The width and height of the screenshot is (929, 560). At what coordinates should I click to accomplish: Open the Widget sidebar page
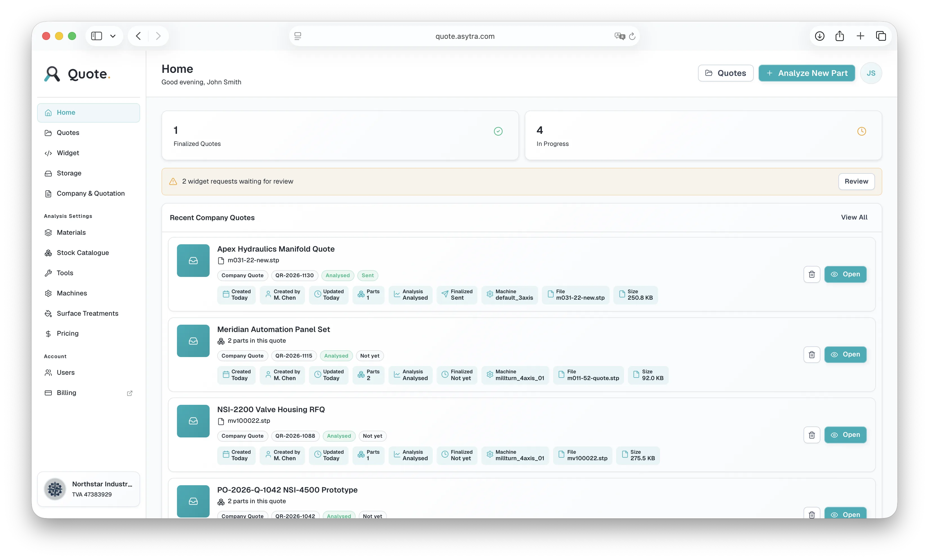(x=88, y=153)
